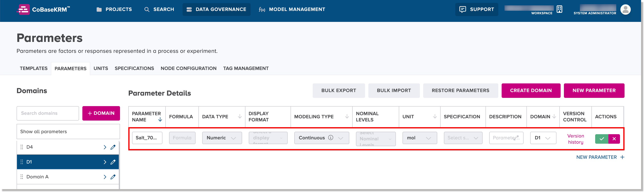Viewport: 644px width, 192px height.
Task: Expand the D1 domain dropdown in row
Action: pyautogui.click(x=543, y=138)
